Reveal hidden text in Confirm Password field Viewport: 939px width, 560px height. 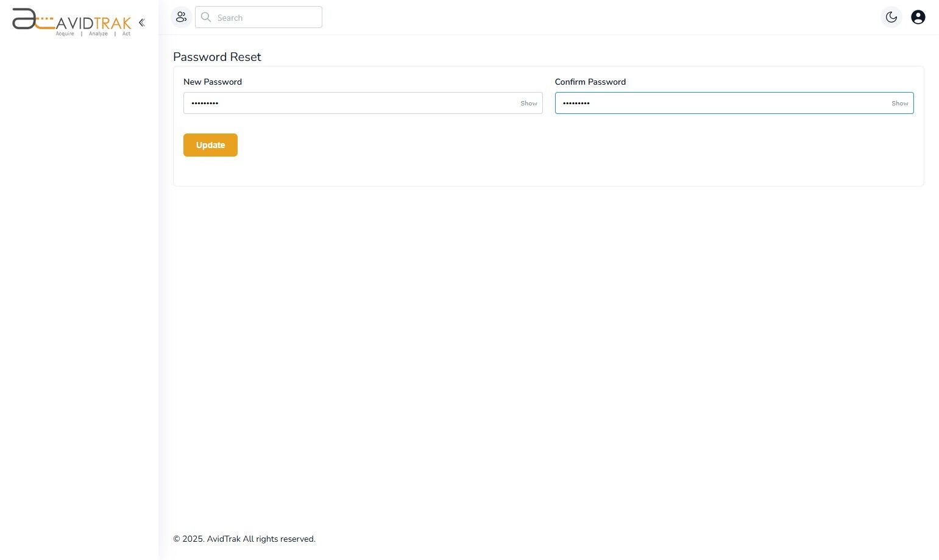coord(899,103)
